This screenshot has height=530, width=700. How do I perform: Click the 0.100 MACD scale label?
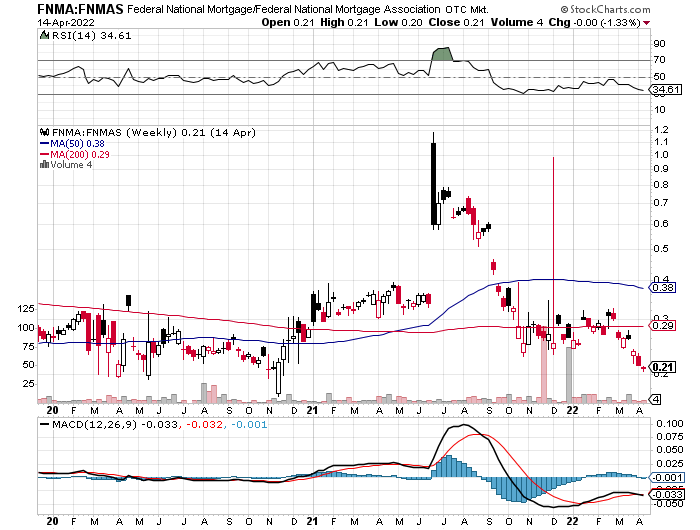[x=670, y=423]
